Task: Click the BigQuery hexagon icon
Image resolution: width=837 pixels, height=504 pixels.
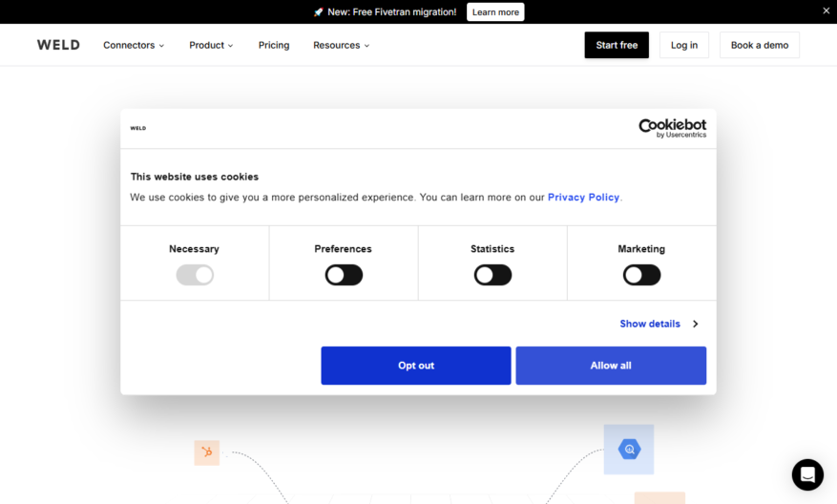Action: point(629,449)
